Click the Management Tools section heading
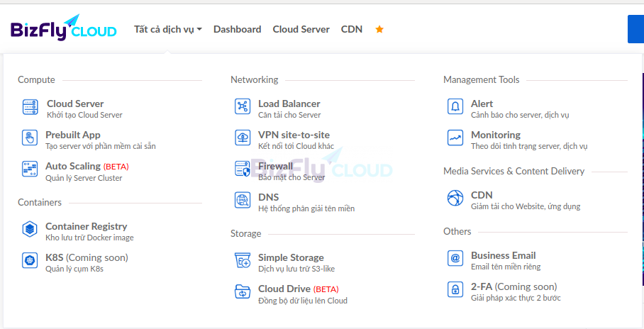This screenshot has width=644, height=329. [x=482, y=79]
